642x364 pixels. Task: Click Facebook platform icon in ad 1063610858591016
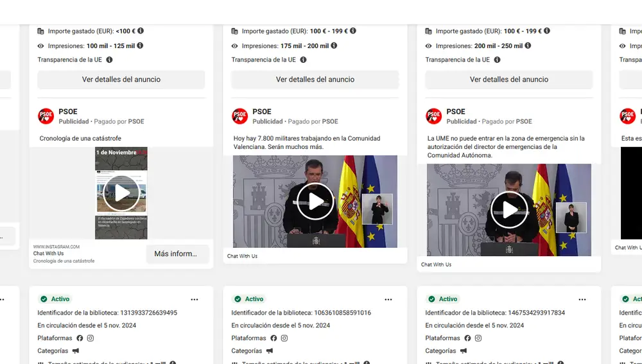tap(273, 338)
